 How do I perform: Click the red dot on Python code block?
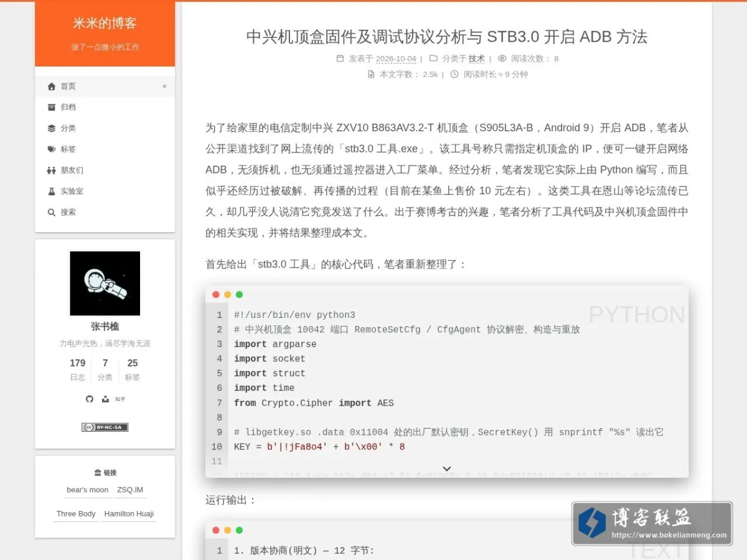216,295
